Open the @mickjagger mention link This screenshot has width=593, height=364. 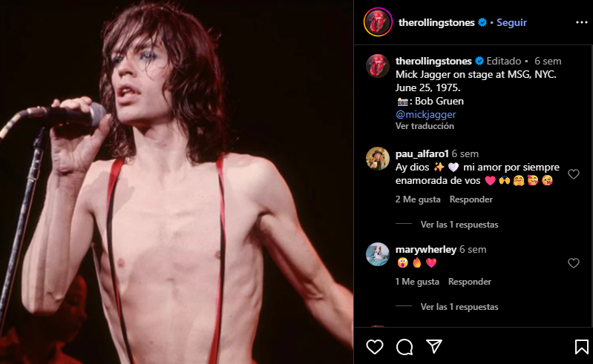[426, 115]
